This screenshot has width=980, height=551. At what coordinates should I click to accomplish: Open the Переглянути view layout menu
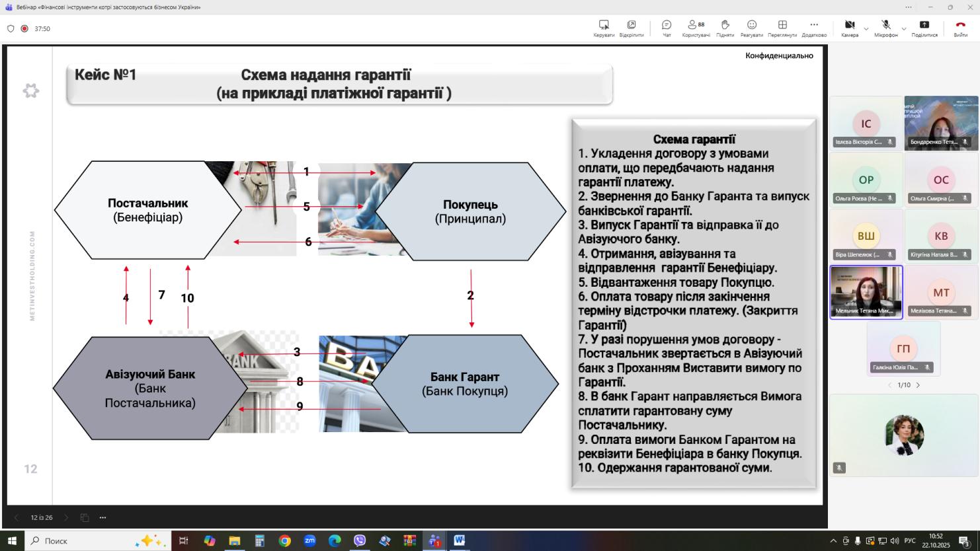point(782,28)
